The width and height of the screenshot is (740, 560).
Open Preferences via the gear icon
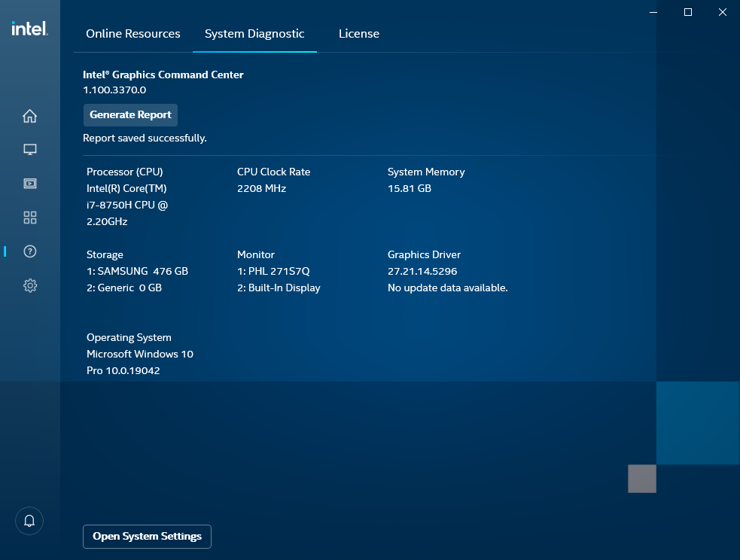click(x=29, y=285)
